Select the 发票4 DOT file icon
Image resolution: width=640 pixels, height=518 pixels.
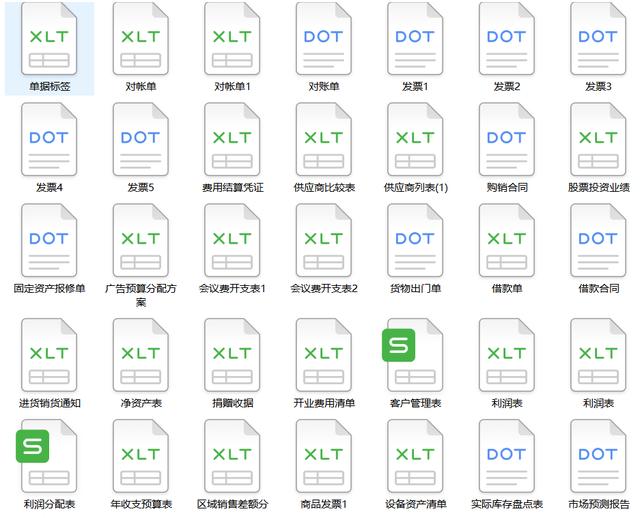[x=49, y=140]
